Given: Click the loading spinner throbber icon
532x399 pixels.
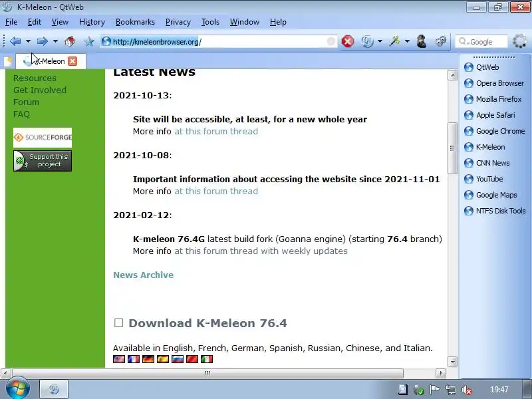Looking at the screenshot, I should click(x=519, y=41).
